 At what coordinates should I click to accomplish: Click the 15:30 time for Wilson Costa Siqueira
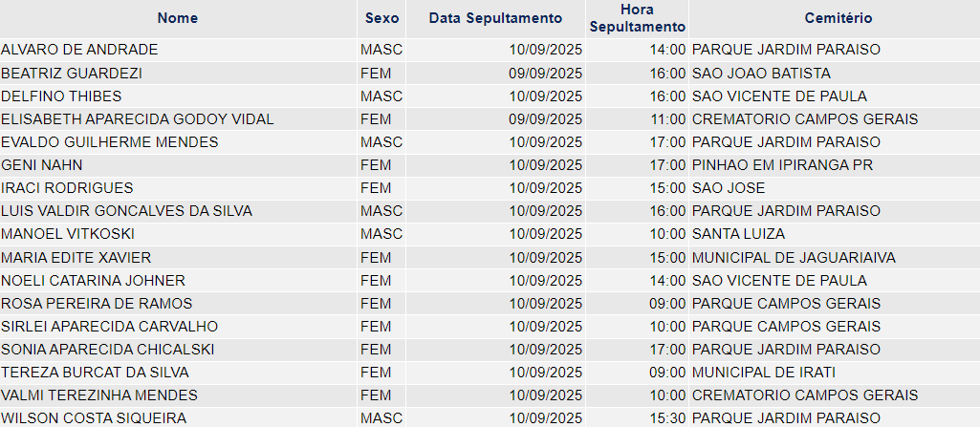pos(666,418)
